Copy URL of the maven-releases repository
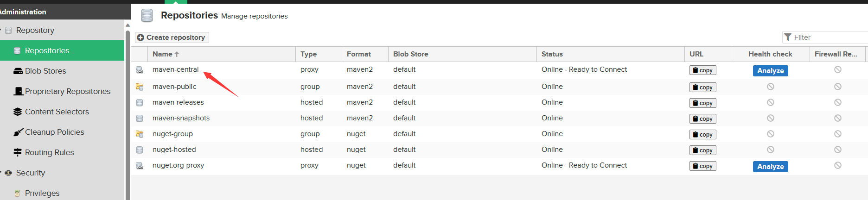 702,103
